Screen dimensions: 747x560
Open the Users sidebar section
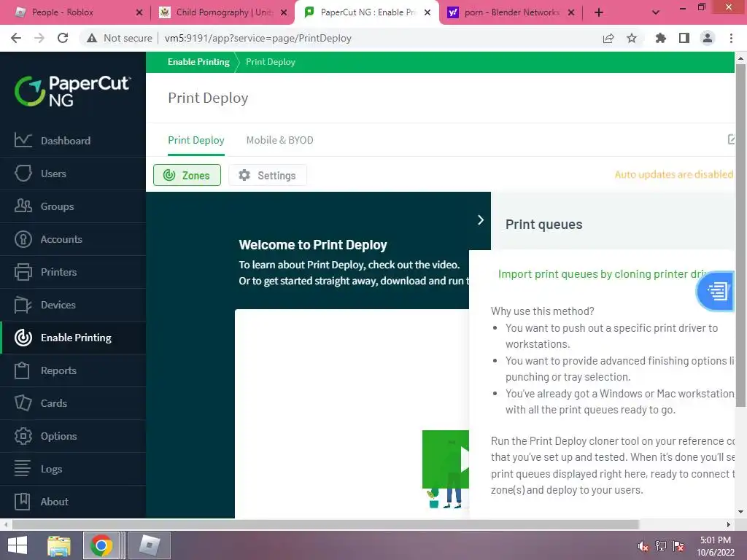[73, 174]
